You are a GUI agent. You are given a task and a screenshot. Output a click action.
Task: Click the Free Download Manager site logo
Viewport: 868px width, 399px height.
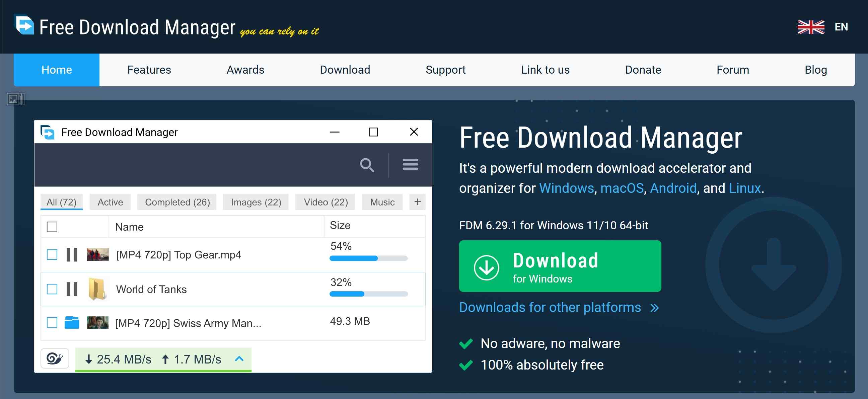tap(24, 24)
